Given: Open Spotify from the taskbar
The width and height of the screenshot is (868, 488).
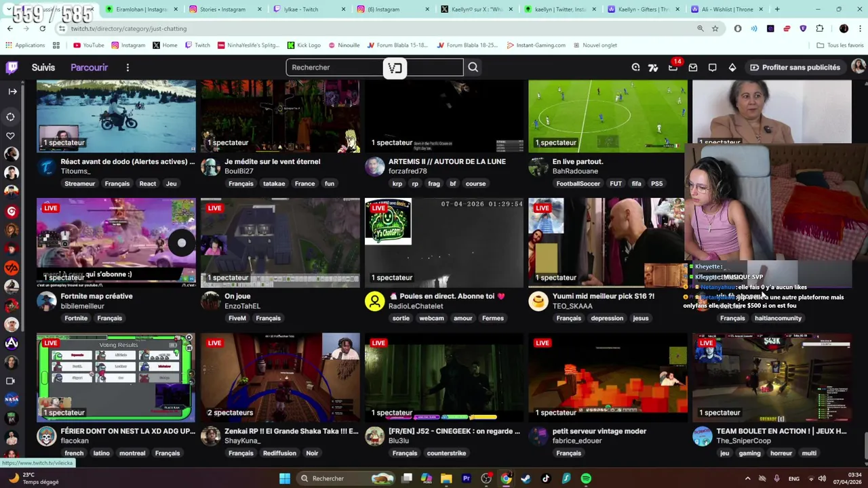Looking at the screenshot, I should tap(586, 479).
